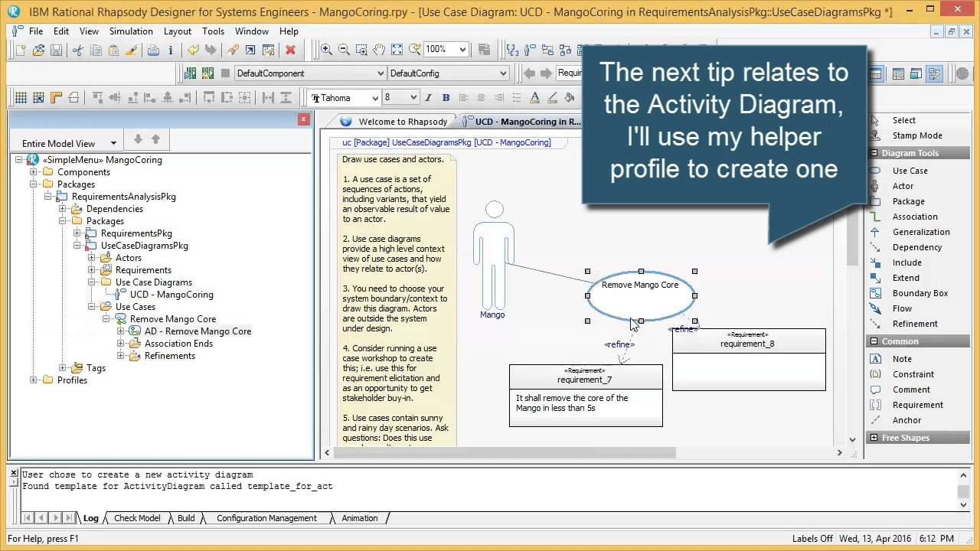Viewport: 980px width, 551px height.
Task: Select the Boundary Box tool
Action: point(920,293)
